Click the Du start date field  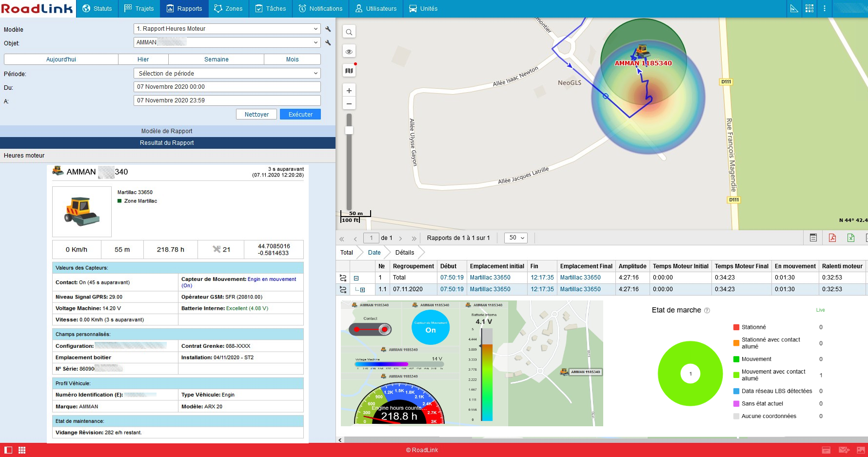tap(227, 87)
